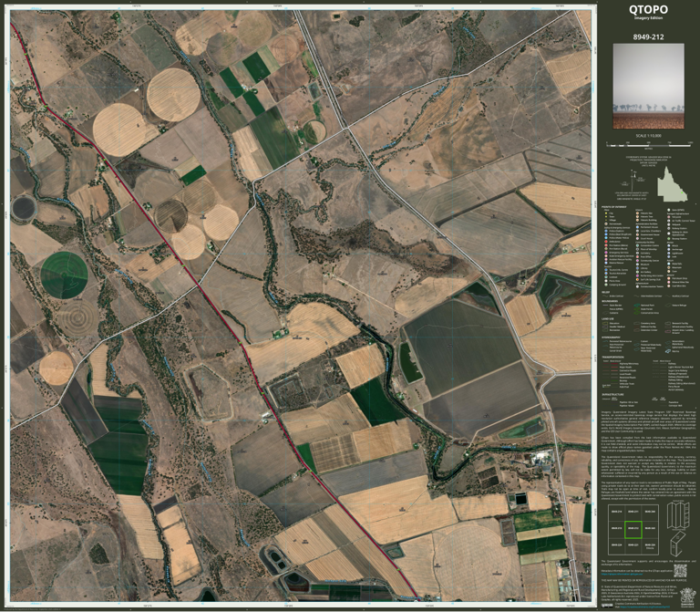Open the creativecommons.org licence link
Image resolution: width=700 pixels, height=612 pixels.
[645, 607]
